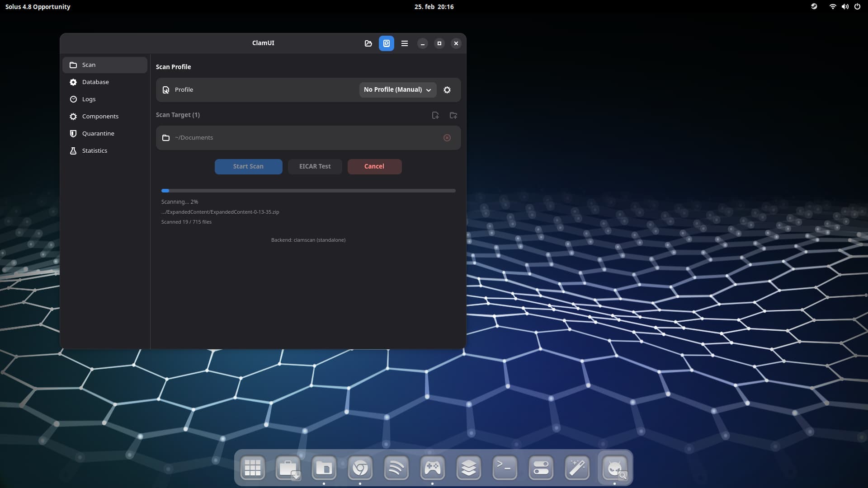Open the terminal from the dock
The width and height of the screenshot is (868, 488).
click(505, 468)
